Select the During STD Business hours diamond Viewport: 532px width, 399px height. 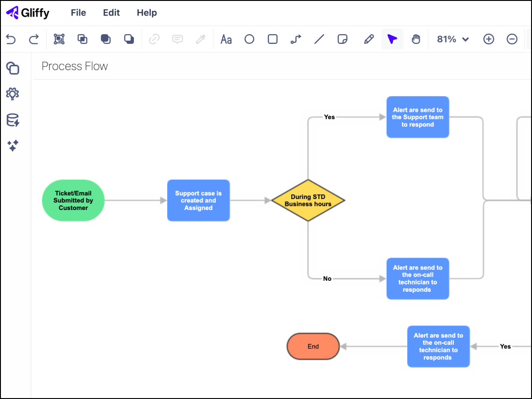pos(308,200)
